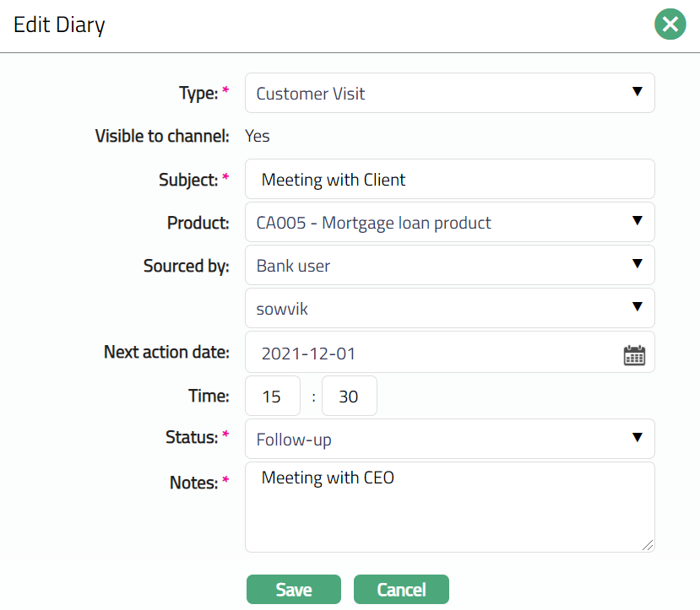Click the Status field label
This screenshot has width=700, height=610.
[192, 438]
